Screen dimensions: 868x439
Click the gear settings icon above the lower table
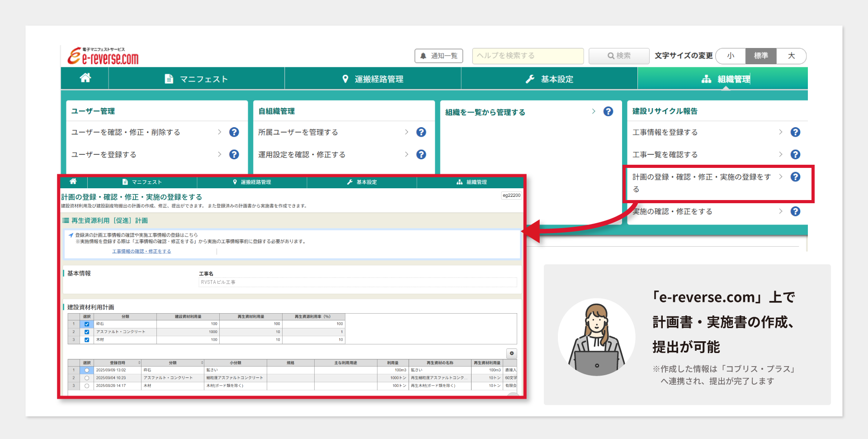click(x=512, y=353)
